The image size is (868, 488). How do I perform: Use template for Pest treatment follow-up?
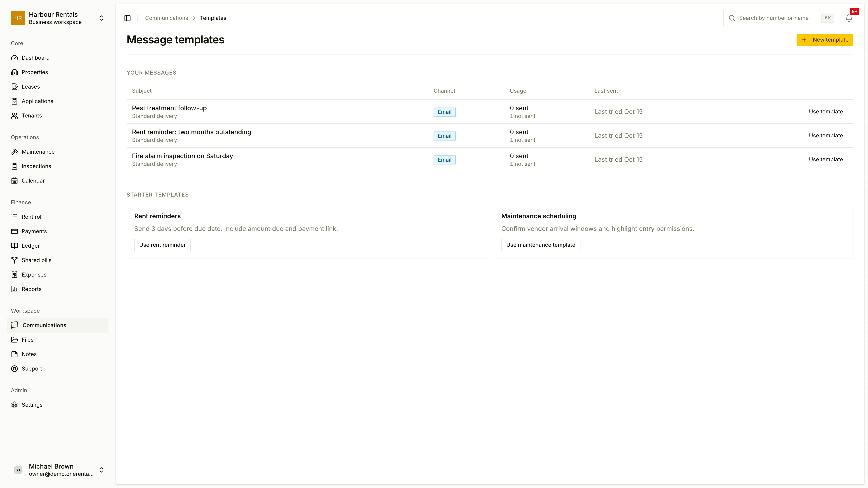click(x=826, y=112)
